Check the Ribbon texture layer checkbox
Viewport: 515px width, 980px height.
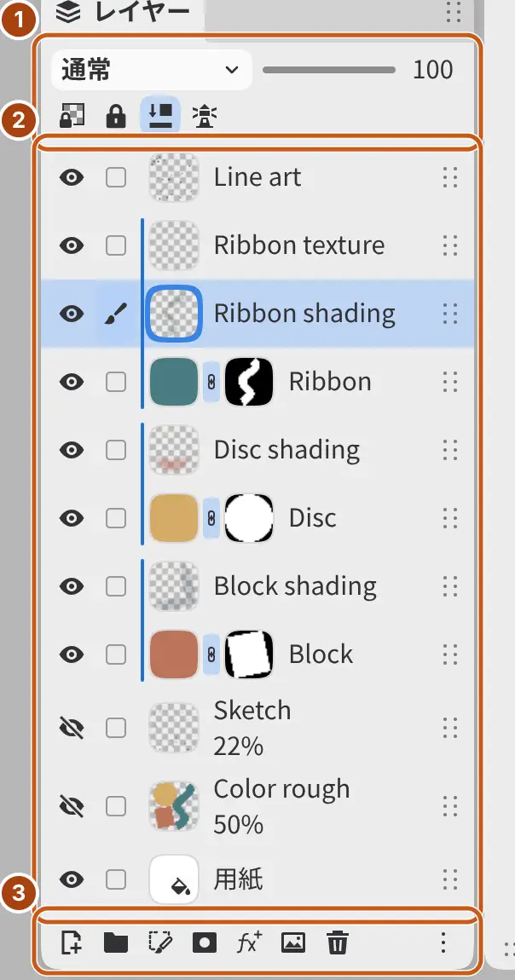[x=116, y=245]
